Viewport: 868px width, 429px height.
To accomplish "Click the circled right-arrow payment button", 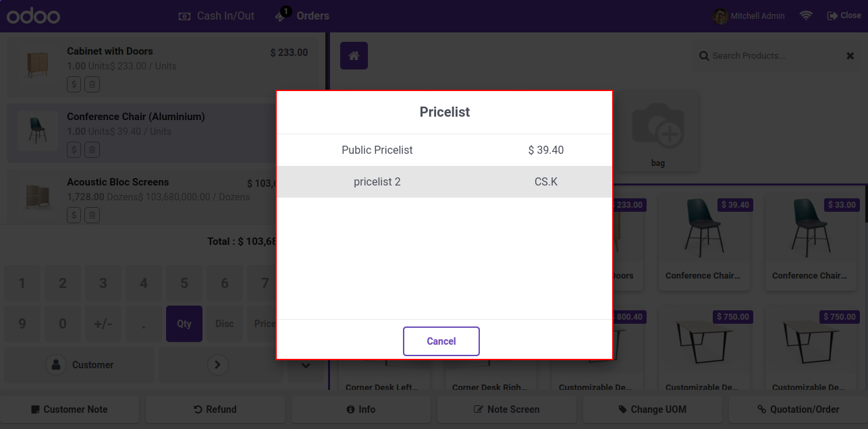I will click(217, 365).
